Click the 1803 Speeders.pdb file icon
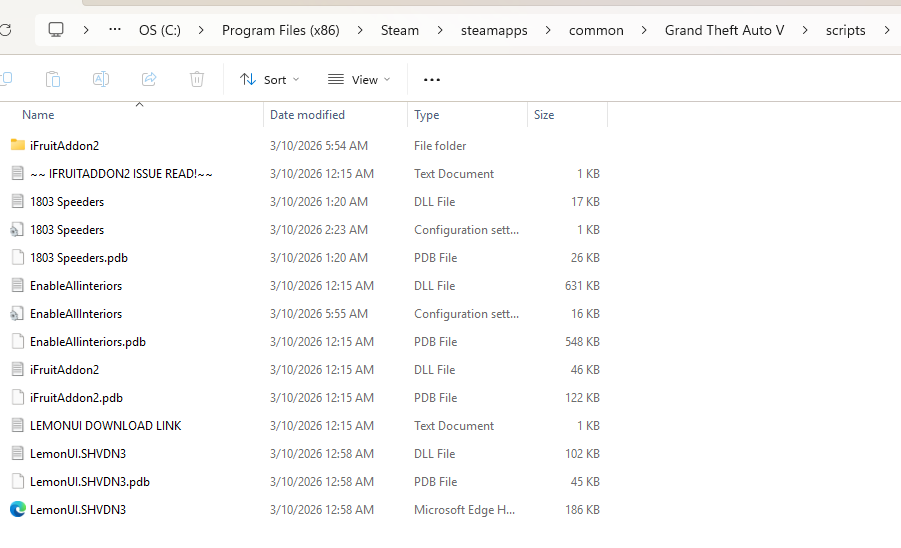 point(18,257)
